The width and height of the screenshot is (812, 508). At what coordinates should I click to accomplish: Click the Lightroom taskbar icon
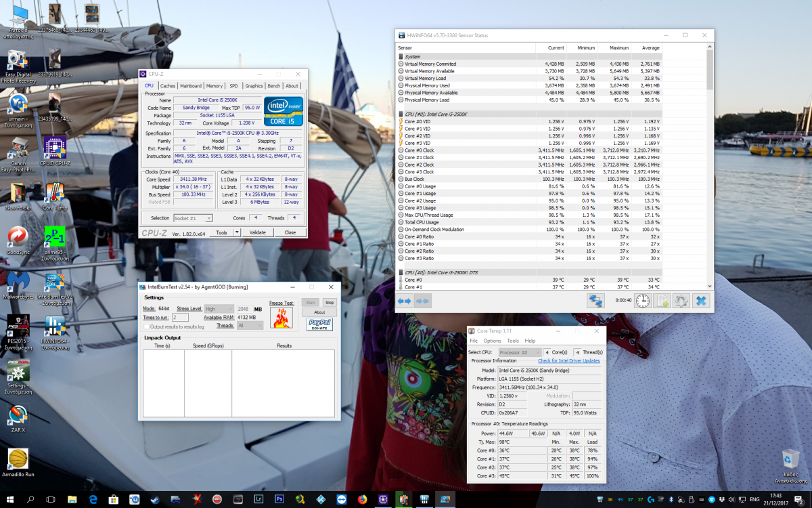coord(258,499)
